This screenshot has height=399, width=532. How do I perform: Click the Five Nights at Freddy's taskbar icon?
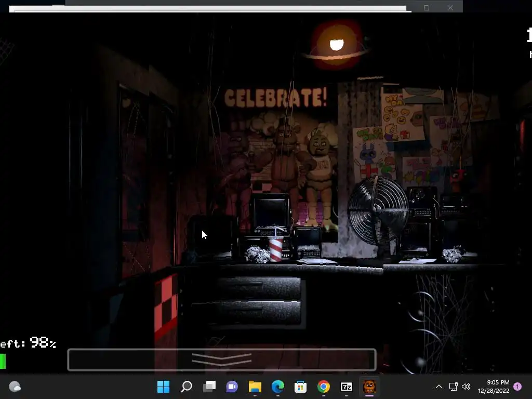click(x=369, y=387)
